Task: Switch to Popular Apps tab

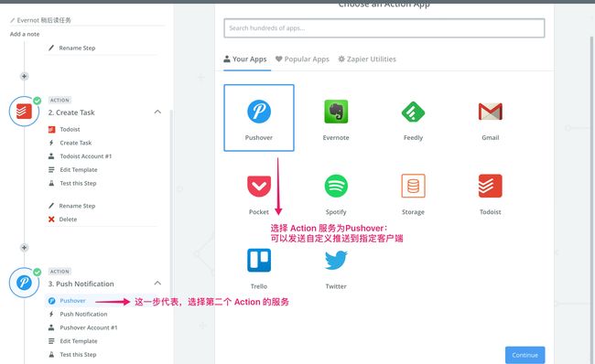Action: (x=302, y=59)
